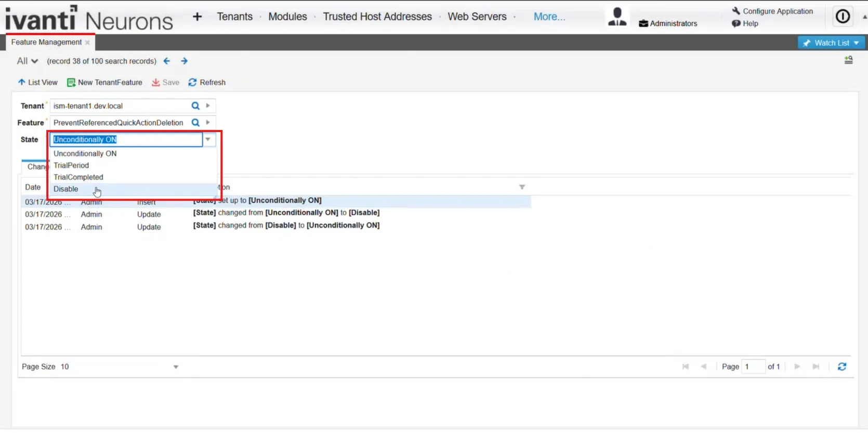
Task: Click the grid filter funnel icon
Action: pyautogui.click(x=522, y=187)
